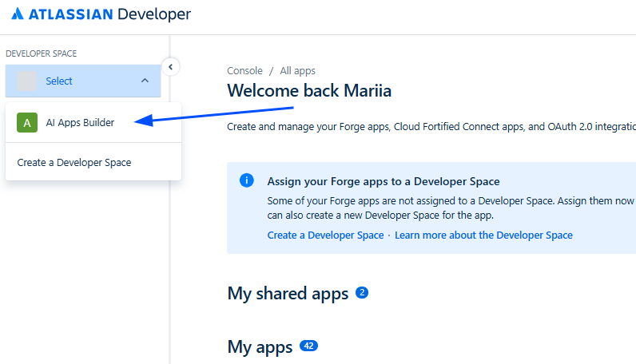Select Create a Developer Space dropdown option
Viewport: 636px width, 364px height.
click(74, 162)
